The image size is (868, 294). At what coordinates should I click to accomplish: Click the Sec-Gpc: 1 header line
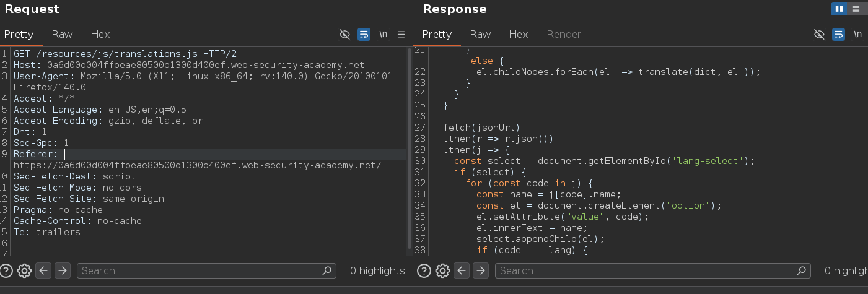tap(41, 143)
